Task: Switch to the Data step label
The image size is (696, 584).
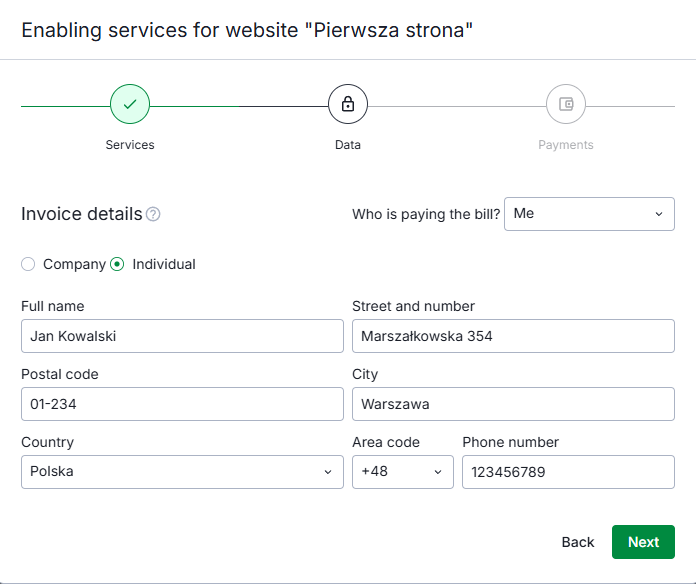Action: point(348,145)
